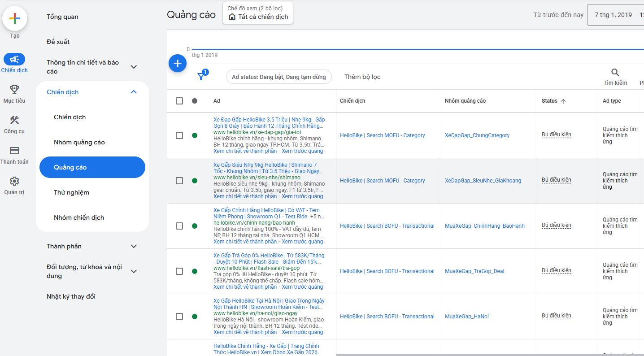The height and width of the screenshot is (356, 644).
Task: Collapse the Chiến dịch sidebar section chevron
Action: [134, 92]
